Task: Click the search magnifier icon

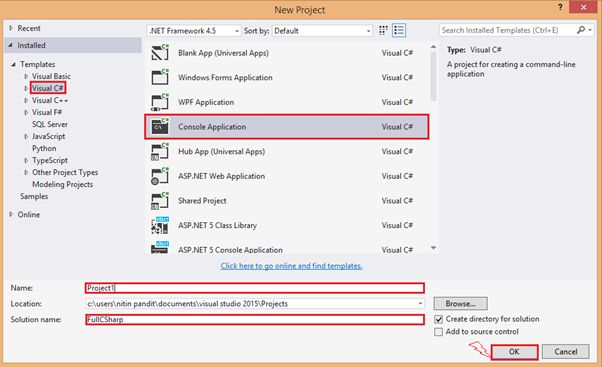Action: [x=580, y=30]
